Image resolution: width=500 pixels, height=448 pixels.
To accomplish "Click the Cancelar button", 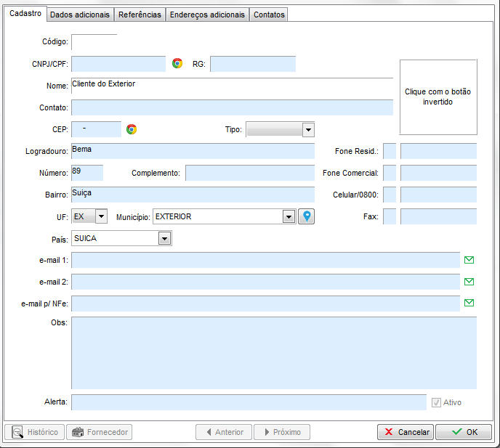I will point(405,432).
